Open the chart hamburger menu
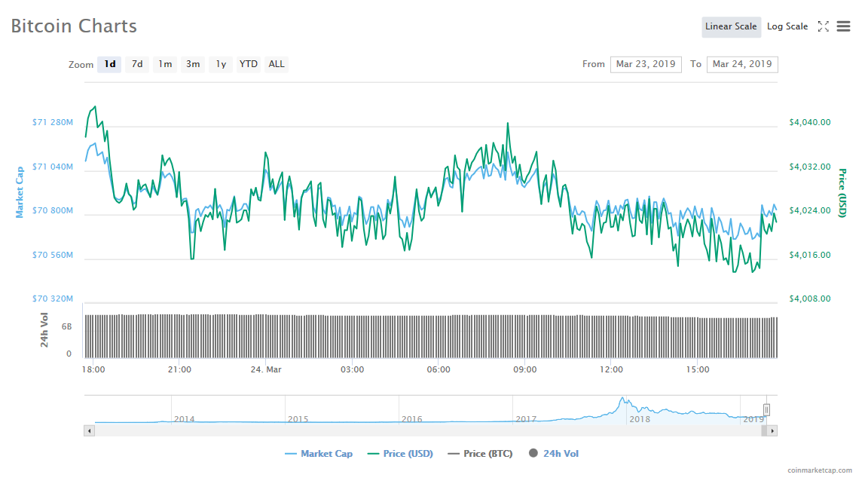868x490 pixels. (844, 26)
